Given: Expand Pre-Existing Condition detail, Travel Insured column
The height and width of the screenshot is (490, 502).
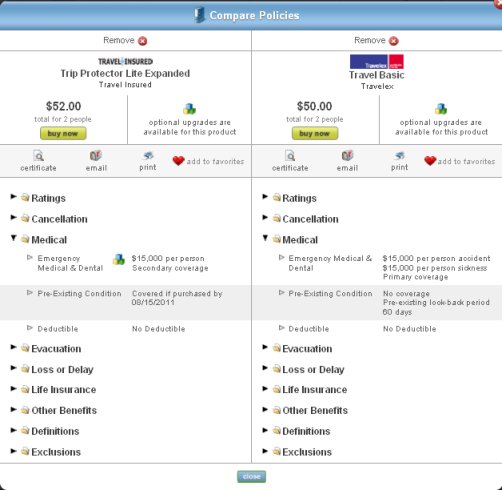Looking at the screenshot, I should (30, 293).
